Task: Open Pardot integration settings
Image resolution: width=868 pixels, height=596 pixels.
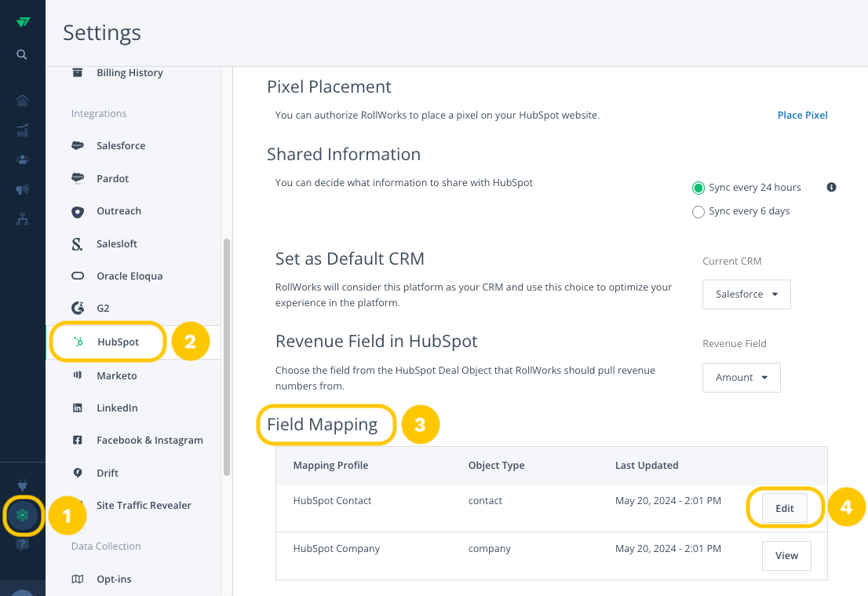Action: (x=112, y=178)
